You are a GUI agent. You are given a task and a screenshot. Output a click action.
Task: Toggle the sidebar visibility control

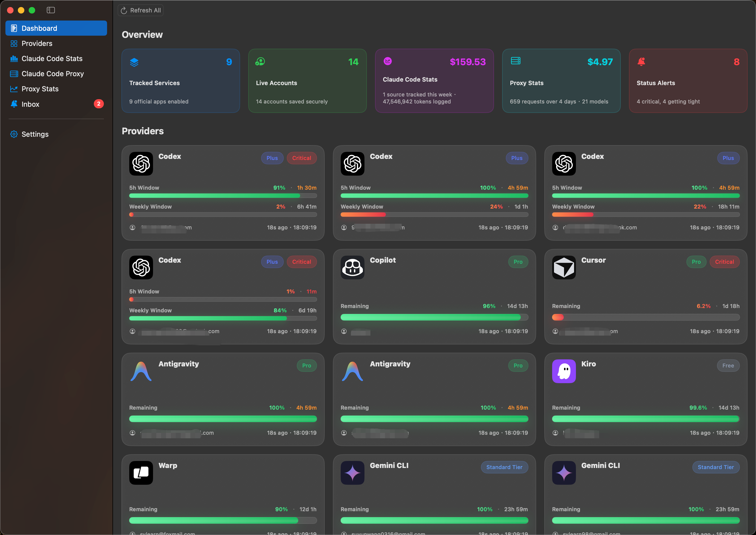click(51, 10)
